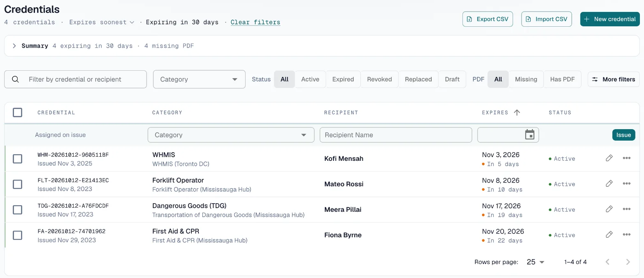Viewport: 644px width, 278px height.
Task: Open the calendar date picker icon
Action: 530,134
